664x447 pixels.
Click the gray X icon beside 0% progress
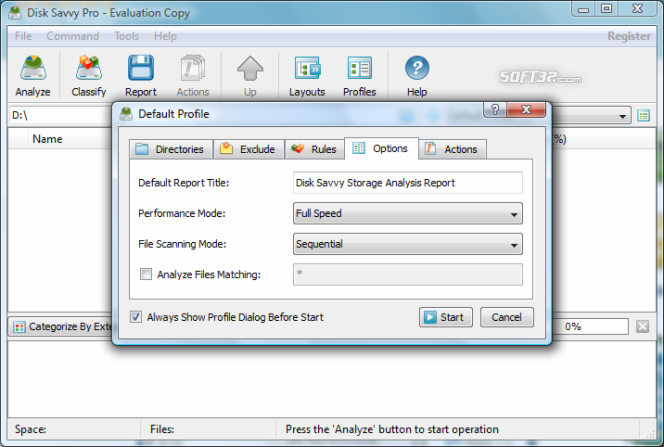pos(642,326)
